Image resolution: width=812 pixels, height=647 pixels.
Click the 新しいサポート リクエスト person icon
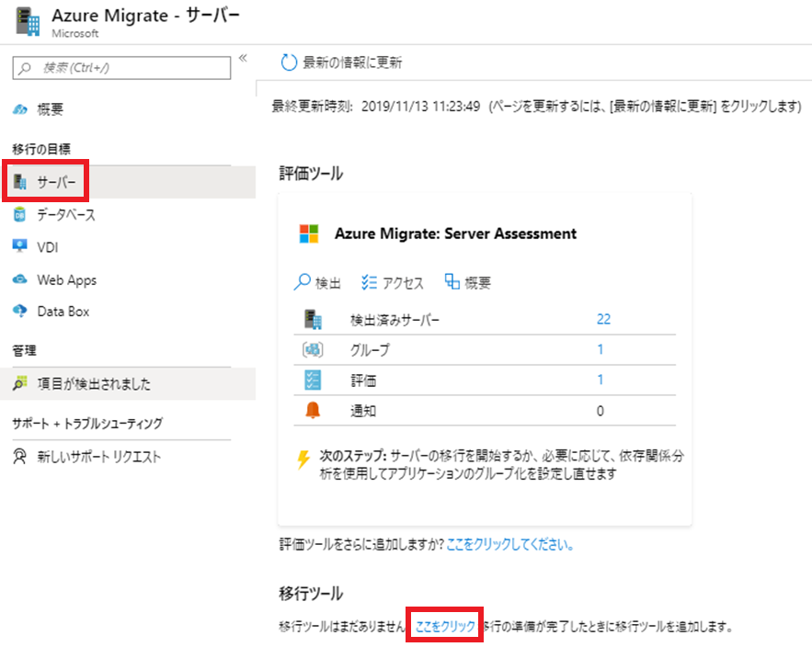pos(19,456)
